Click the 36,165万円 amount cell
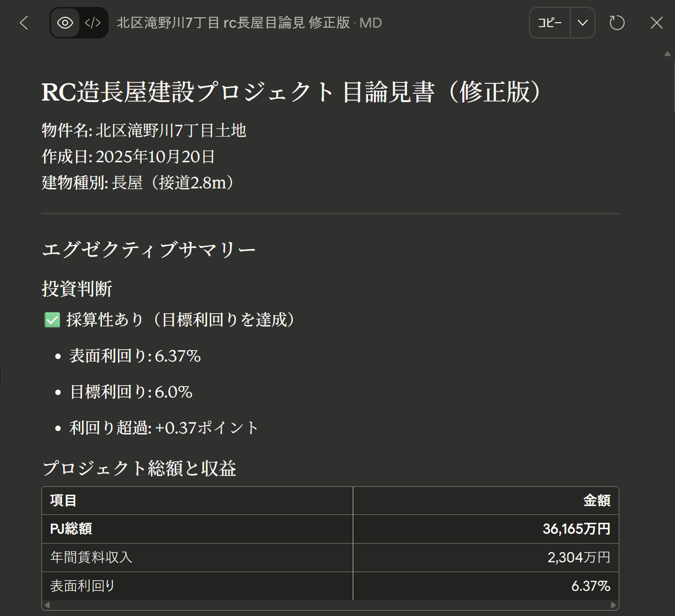Viewport: 675px width, 616px height. 576,529
